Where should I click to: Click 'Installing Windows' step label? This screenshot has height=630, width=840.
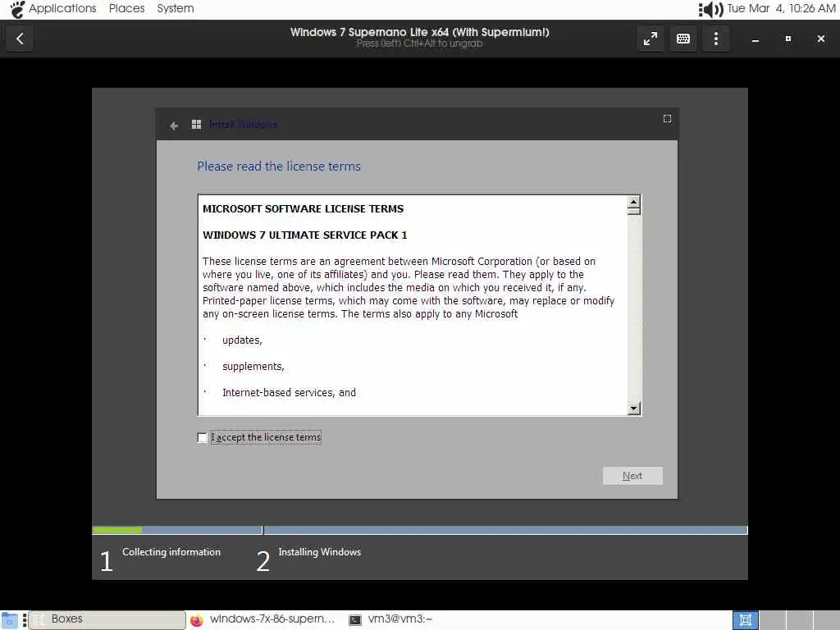pyautogui.click(x=319, y=552)
